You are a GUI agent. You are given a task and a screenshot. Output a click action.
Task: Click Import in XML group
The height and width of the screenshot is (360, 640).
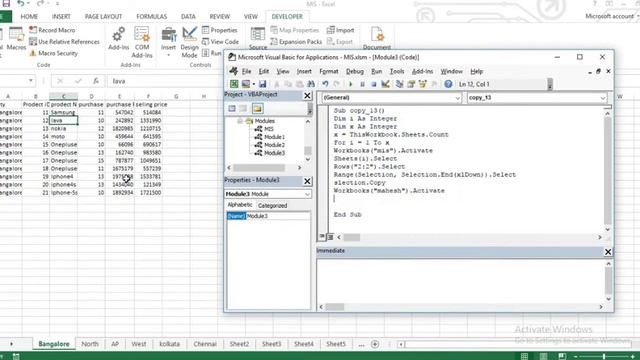[x=340, y=30]
